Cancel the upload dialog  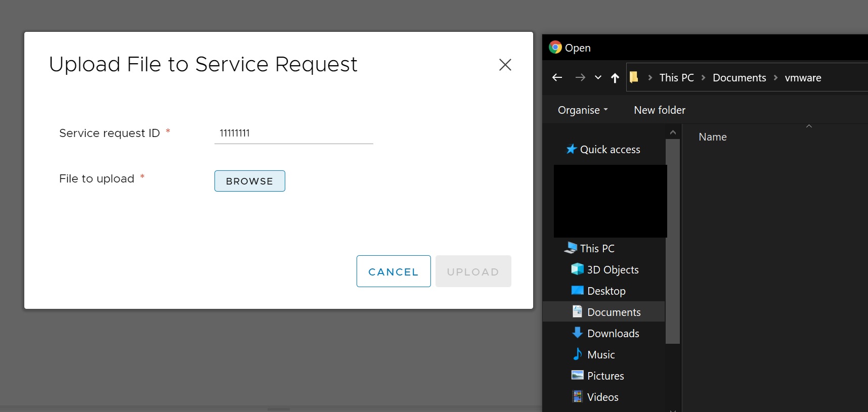click(x=393, y=271)
